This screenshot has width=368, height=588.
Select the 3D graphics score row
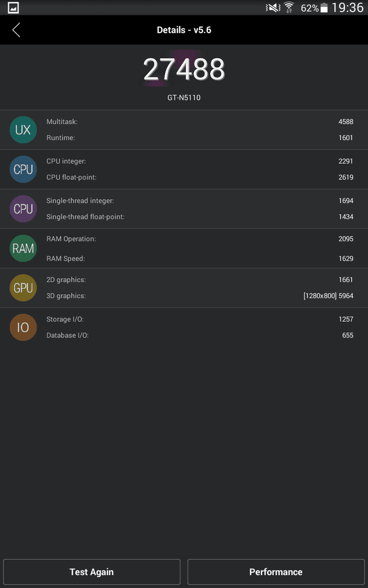200,296
